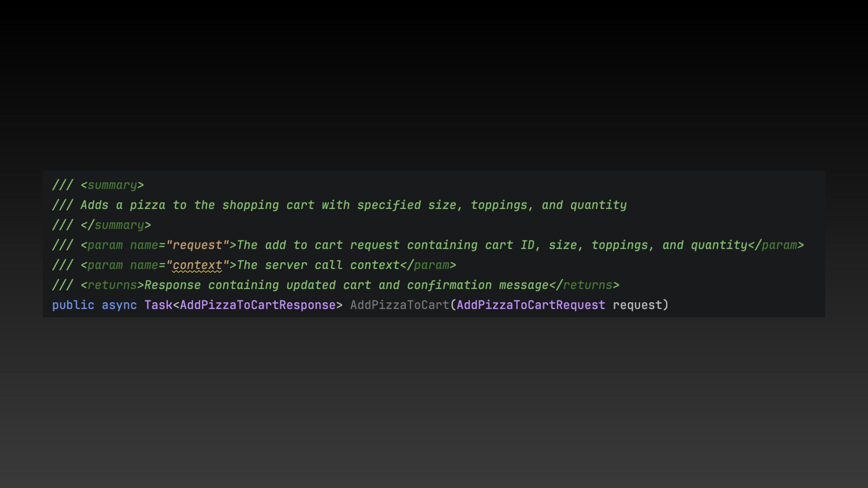Click the opening summary tag on the first line
Viewport: 868px width, 488px height.
(x=112, y=185)
